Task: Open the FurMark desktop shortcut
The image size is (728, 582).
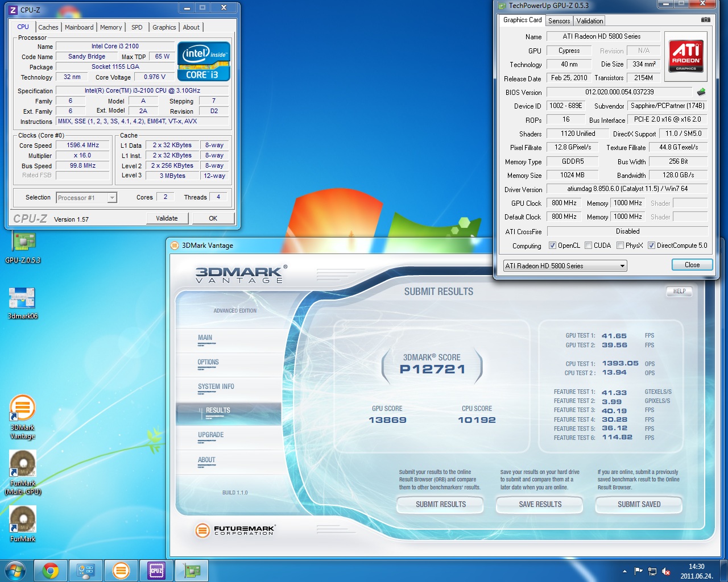Action: click(x=23, y=523)
